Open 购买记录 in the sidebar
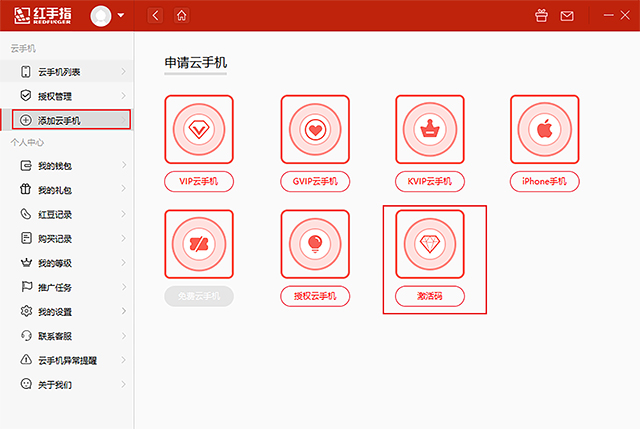The width and height of the screenshot is (640, 429). (x=56, y=239)
